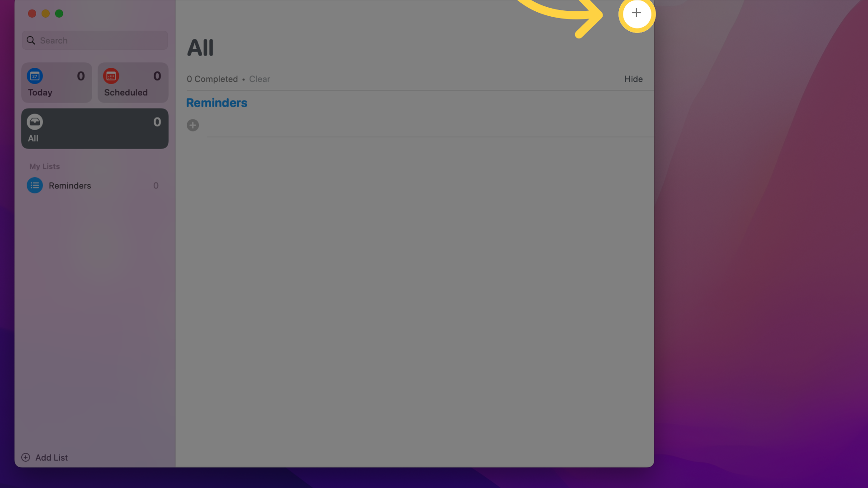
Task: Toggle the Today badge count display
Action: click(80, 76)
